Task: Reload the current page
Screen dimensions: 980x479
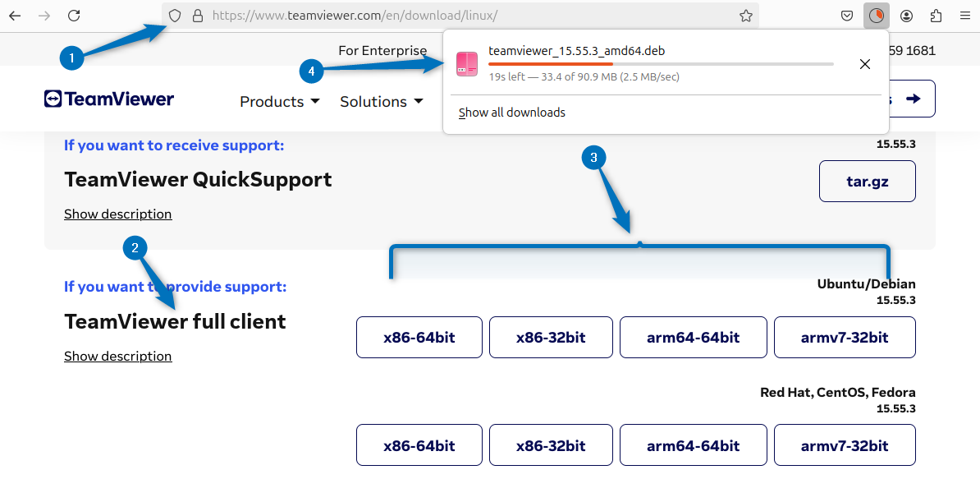Action: (x=75, y=16)
